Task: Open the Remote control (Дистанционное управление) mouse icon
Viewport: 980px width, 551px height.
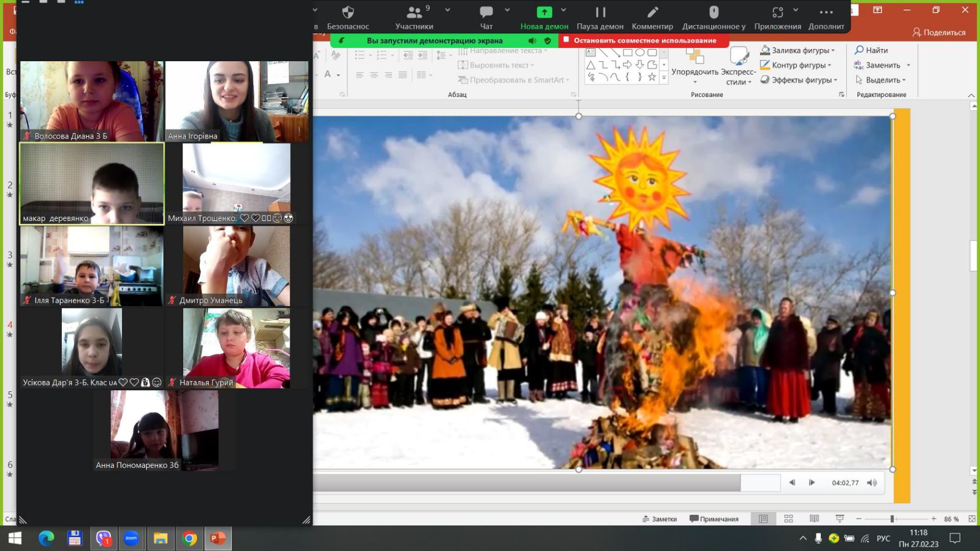Action: (714, 18)
